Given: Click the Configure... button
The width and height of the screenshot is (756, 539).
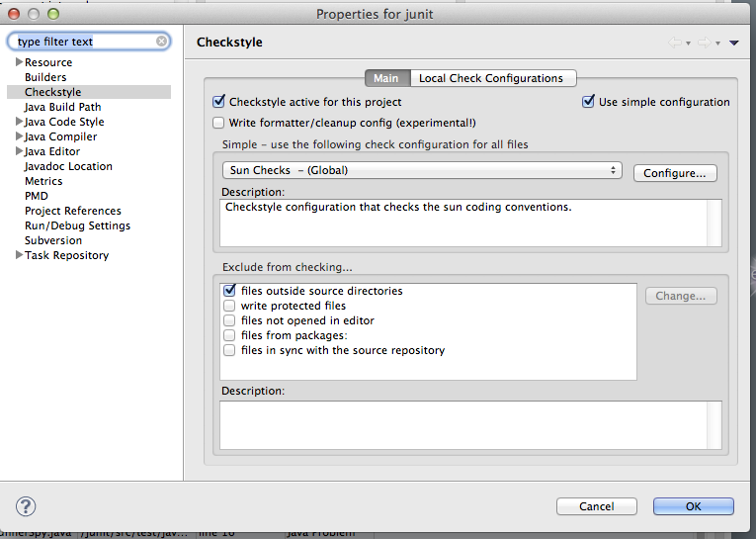Looking at the screenshot, I should pos(674,173).
